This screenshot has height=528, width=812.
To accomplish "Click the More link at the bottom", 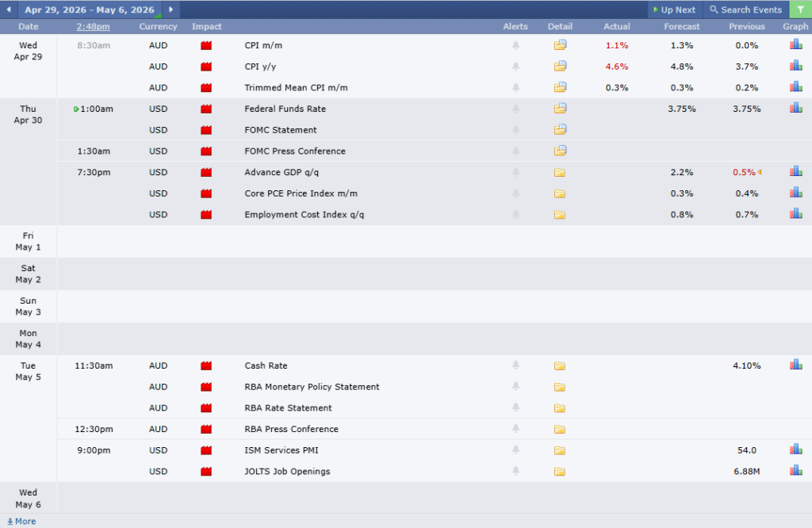I will (21, 522).
